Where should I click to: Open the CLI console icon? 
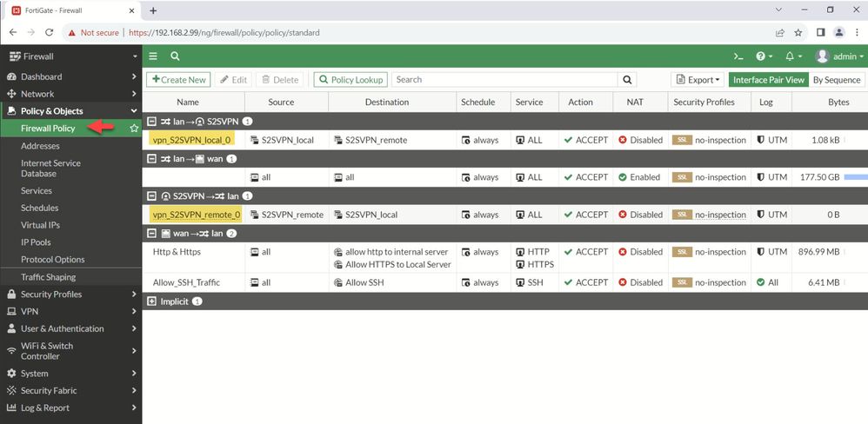[738, 56]
